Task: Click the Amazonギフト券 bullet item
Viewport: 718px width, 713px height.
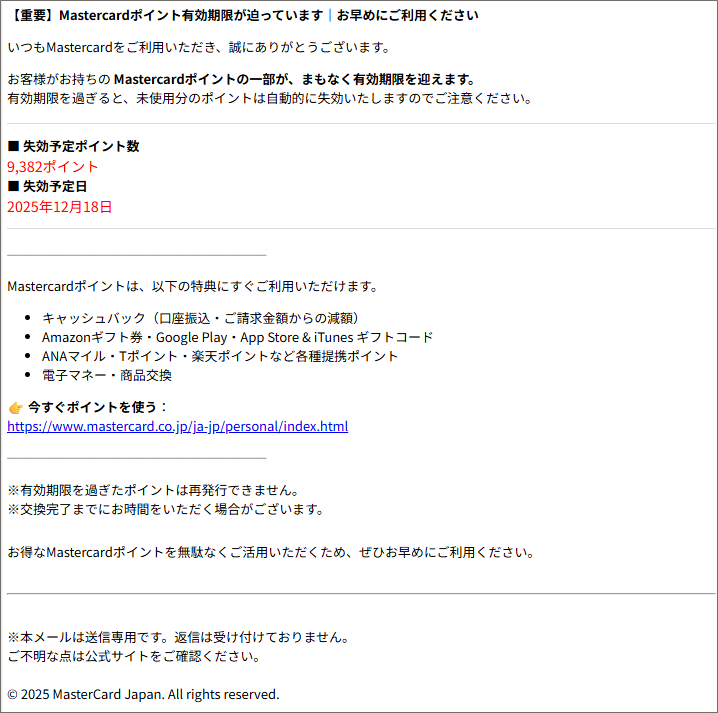Action: coord(237,337)
